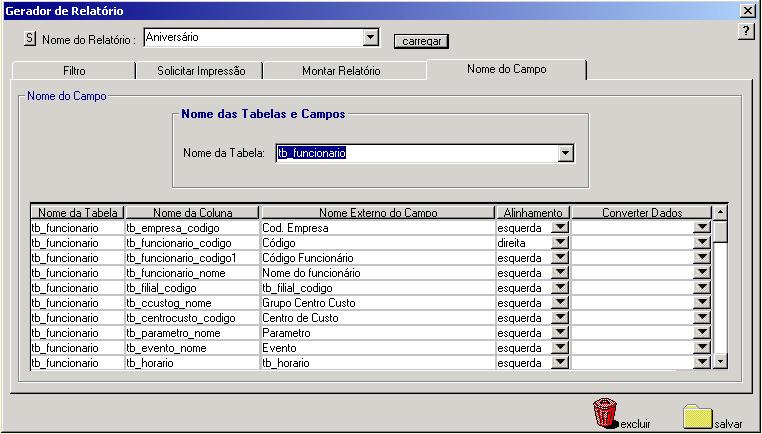Open Alinhamento dropdown for tb_empresa_codigo row
The image size is (762, 434).
coord(560,227)
